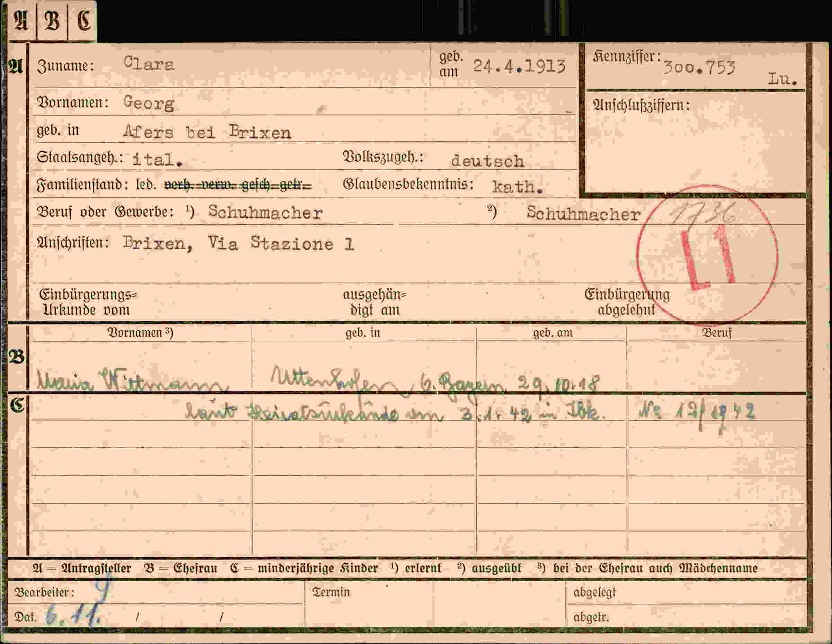Click index tab 'C' at top
Viewport: 832px width, 644px height.
coord(83,20)
